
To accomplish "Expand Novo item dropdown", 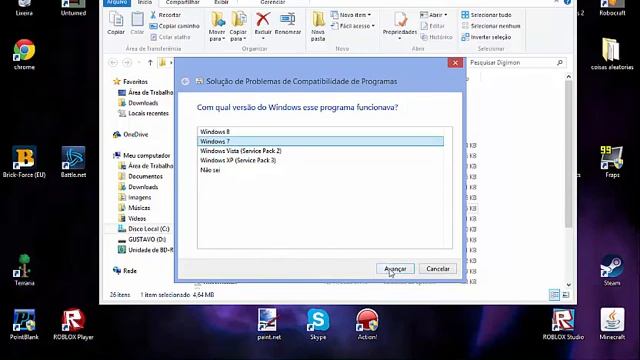I will pos(351,15).
